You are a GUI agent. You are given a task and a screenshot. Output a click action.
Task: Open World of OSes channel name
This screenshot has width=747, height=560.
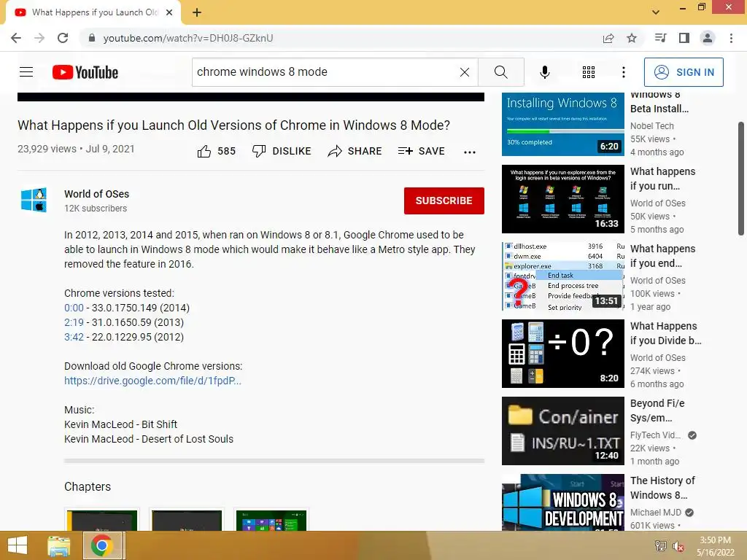click(97, 194)
